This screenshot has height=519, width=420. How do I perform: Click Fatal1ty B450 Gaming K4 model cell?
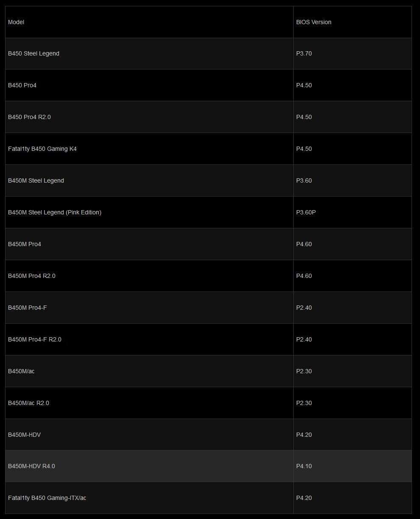pyautogui.click(x=42, y=149)
